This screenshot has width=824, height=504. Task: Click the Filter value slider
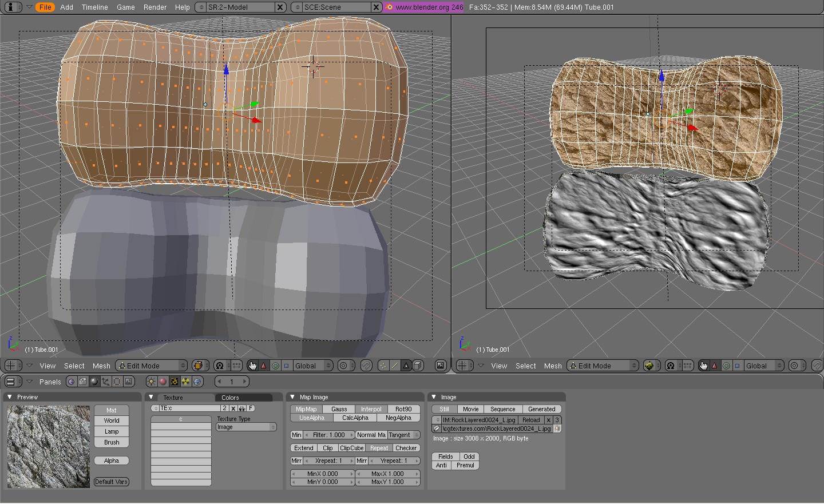[329, 435]
